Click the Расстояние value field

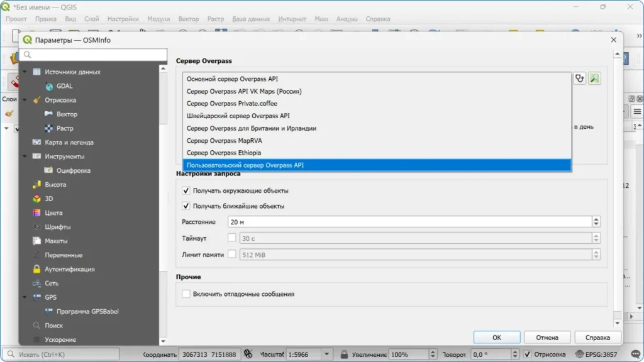[410, 222]
